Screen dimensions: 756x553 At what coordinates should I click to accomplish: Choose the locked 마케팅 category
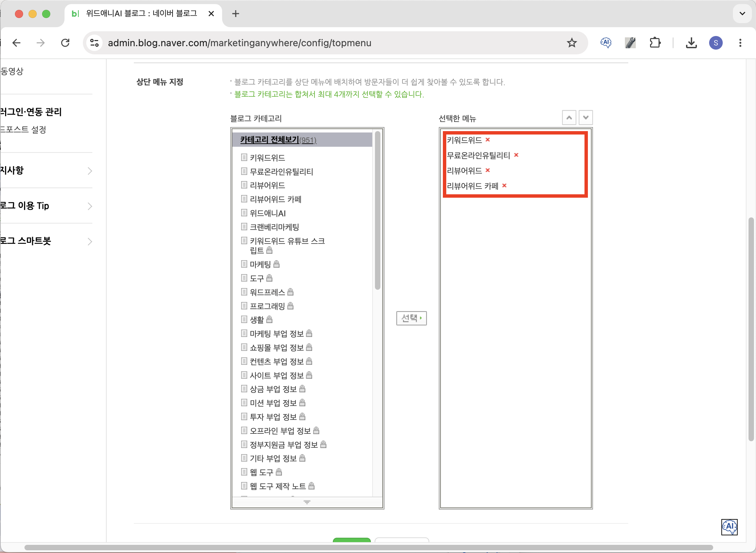point(260,264)
